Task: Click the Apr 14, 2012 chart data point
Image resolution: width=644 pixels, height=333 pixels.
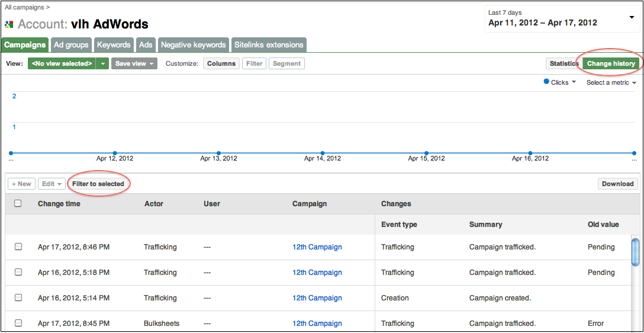Action: [323, 153]
